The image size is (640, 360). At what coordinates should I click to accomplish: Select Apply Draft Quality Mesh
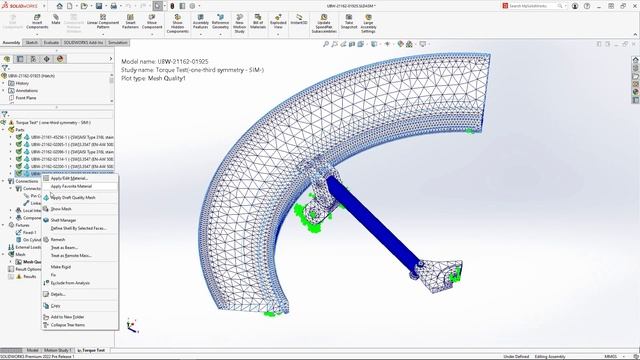click(x=80, y=198)
